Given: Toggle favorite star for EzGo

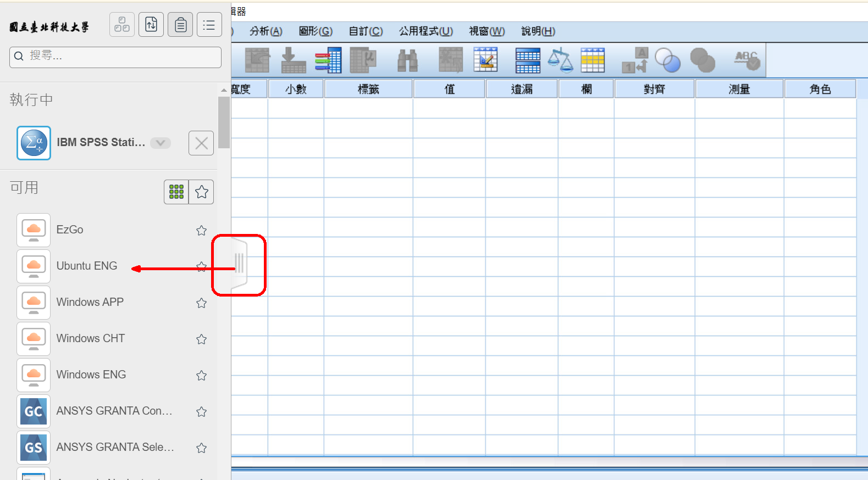Looking at the screenshot, I should (202, 231).
